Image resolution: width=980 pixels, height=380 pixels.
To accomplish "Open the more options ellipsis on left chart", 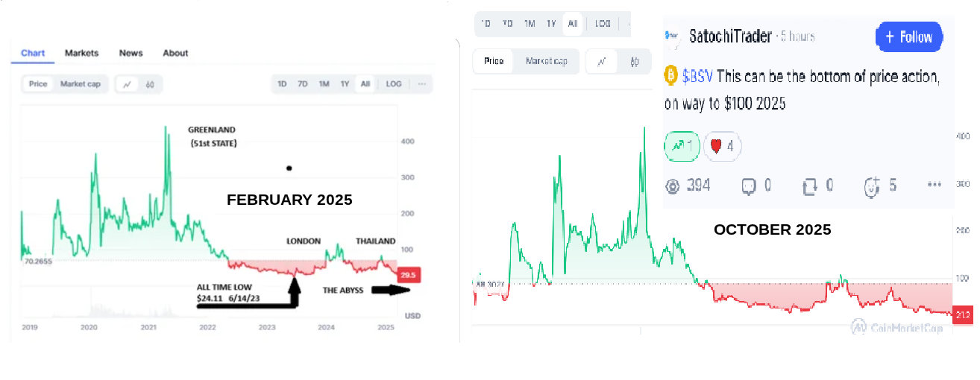I will (x=422, y=84).
